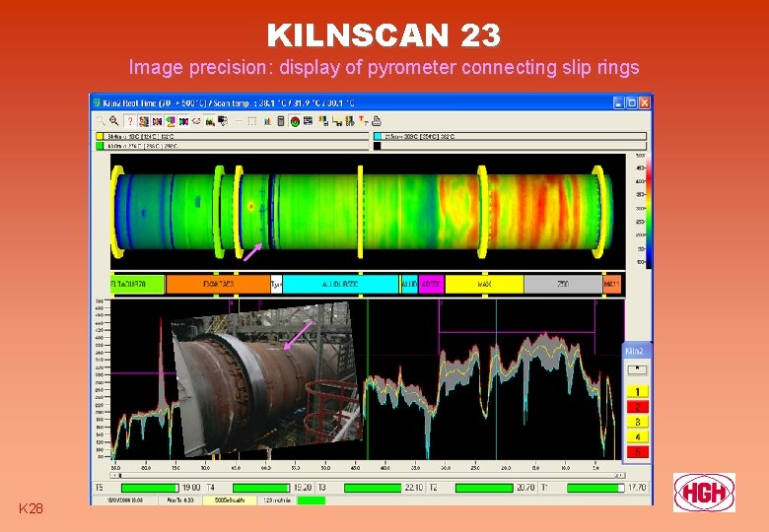Viewport: 769px width, 532px height.
Task: Click the green indicator in the status bar
Action: click(312, 500)
